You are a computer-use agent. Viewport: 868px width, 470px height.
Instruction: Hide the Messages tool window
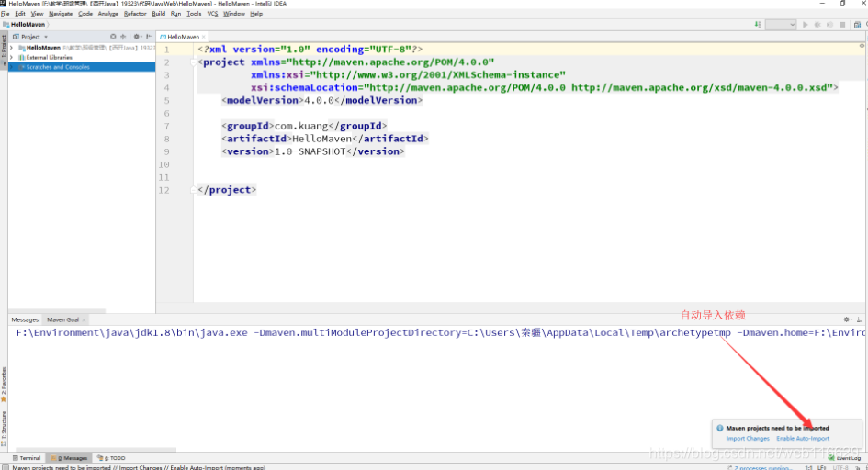pos(860,319)
